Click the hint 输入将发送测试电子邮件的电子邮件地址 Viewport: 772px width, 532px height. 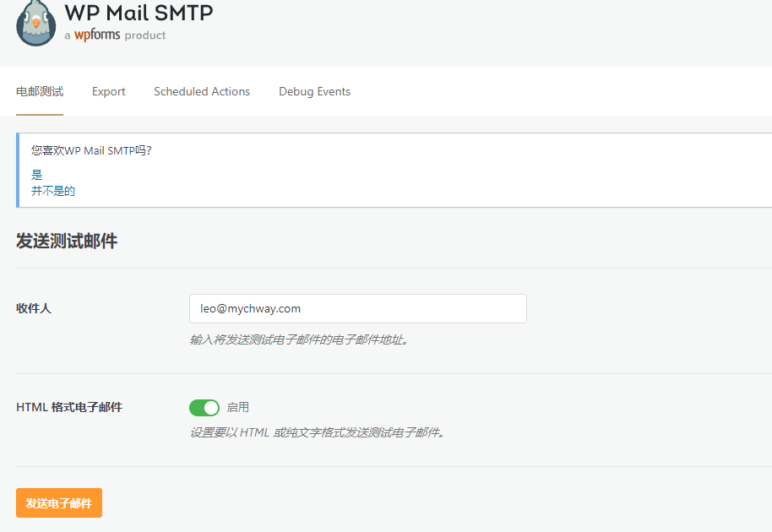tap(299, 339)
